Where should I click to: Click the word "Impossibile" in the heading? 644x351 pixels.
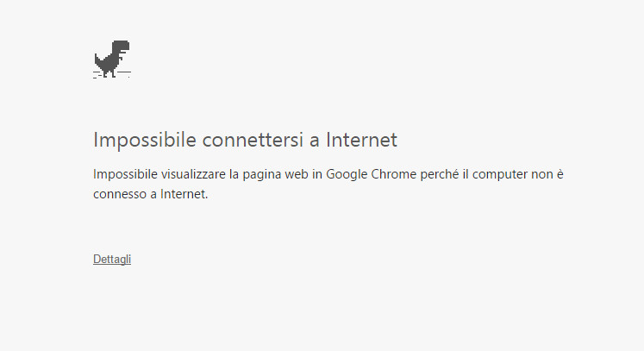click(x=133, y=140)
